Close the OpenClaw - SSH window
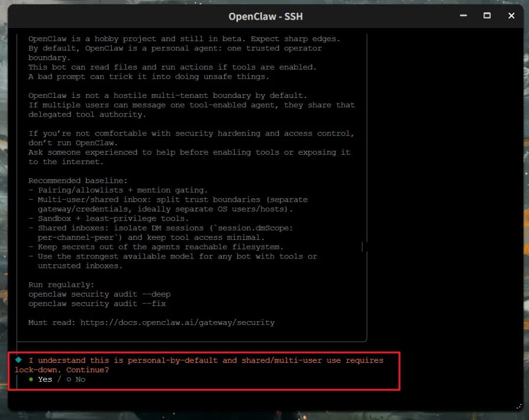The image size is (529, 420). pos(511,16)
